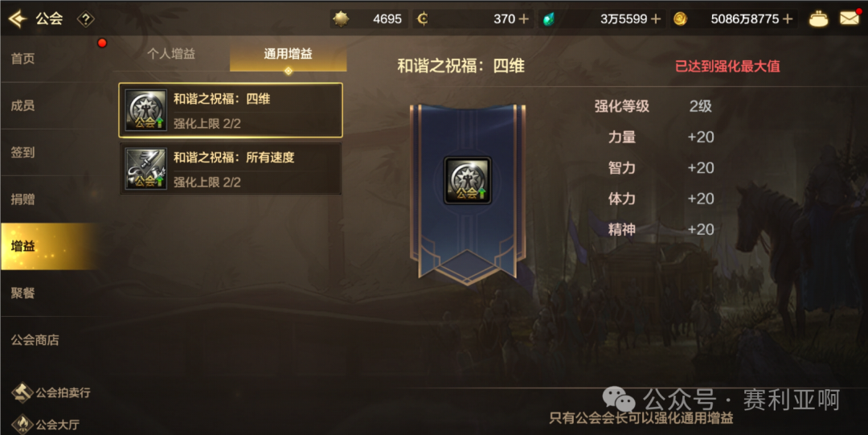Click the buff emblem on blue banner
The image size is (868, 435).
[x=468, y=181]
